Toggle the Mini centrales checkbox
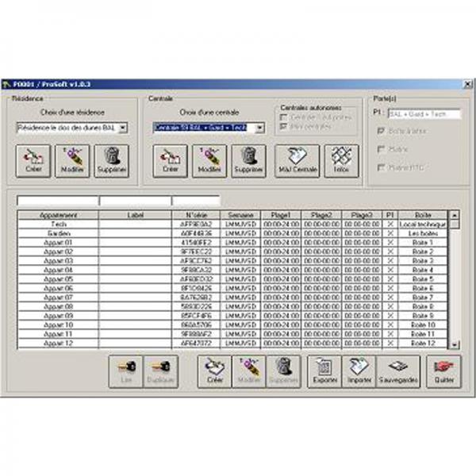This screenshot has height=476, width=476. [285, 126]
